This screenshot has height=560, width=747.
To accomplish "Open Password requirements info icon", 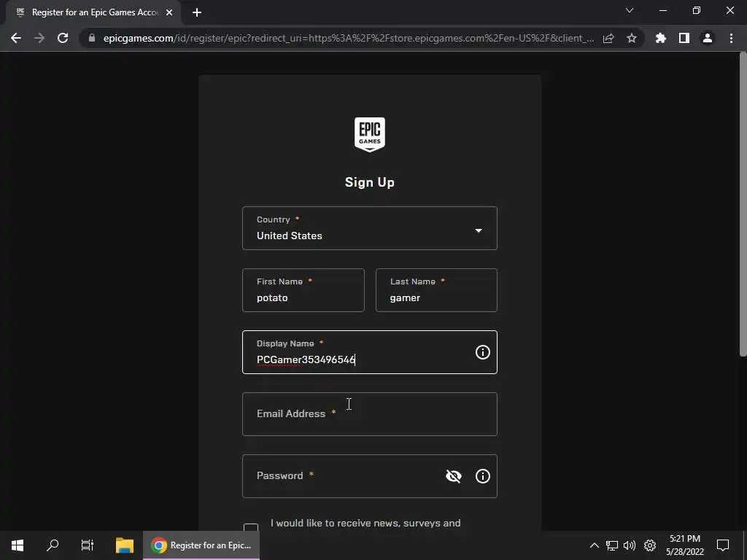I will [x=483, y=475].
